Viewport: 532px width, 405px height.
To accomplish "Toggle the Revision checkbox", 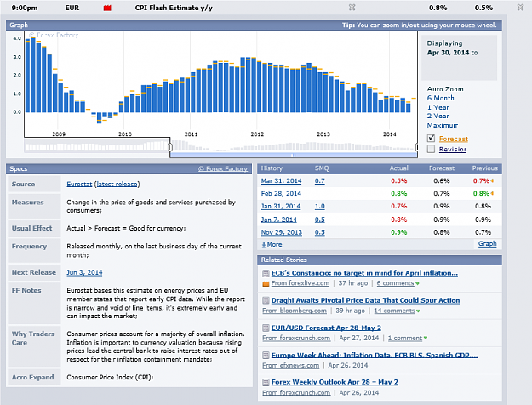I will tap(431, 149).
